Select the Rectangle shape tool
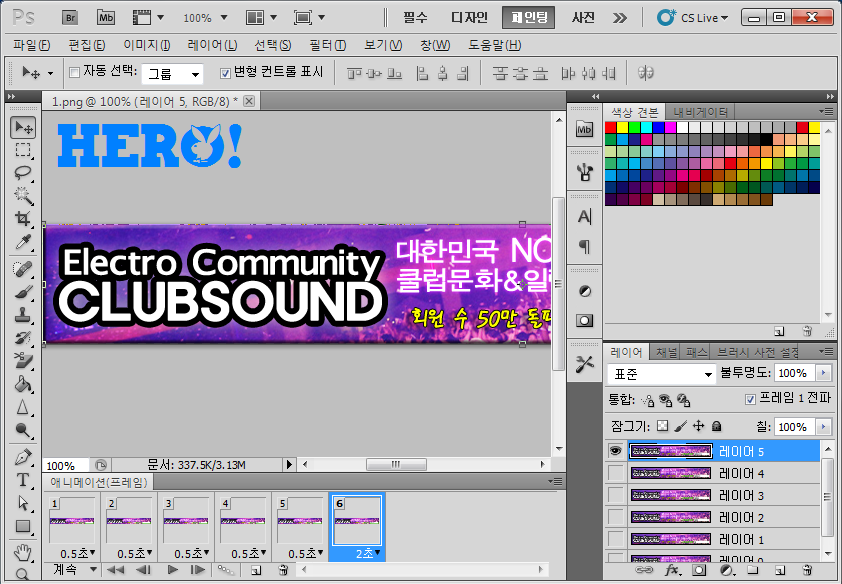Image resolution: width=842 pixels, height=584 pixels. pyautogui.click(x=23, y=526)
